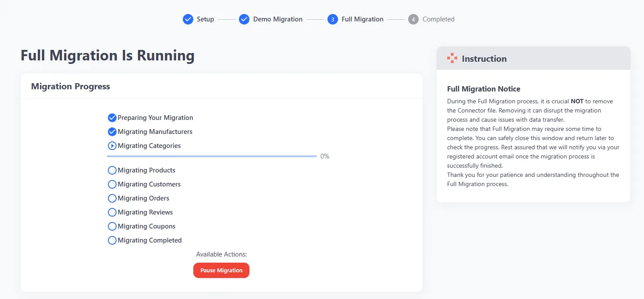Go to the Setup step label

(205, 19)
